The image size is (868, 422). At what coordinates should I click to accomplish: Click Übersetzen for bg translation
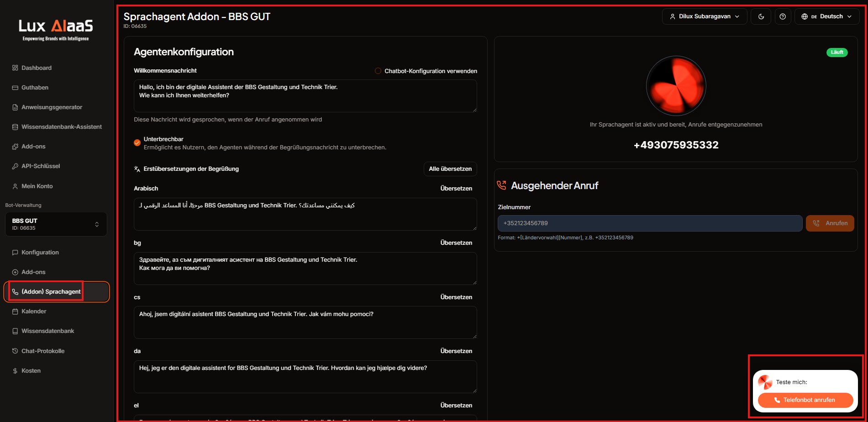tap(456, 243)
